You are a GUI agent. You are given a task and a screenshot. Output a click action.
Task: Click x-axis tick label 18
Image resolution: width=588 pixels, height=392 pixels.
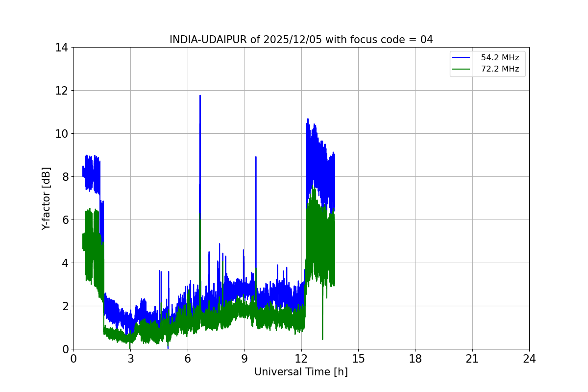416,359
